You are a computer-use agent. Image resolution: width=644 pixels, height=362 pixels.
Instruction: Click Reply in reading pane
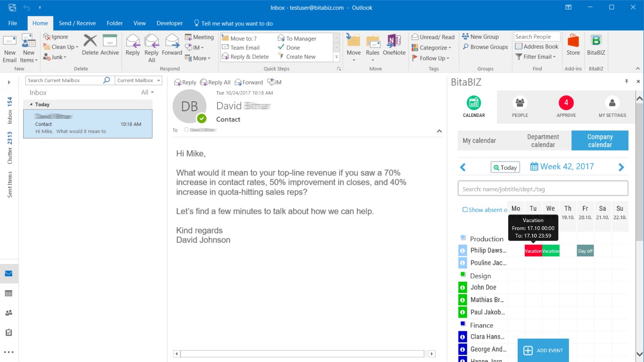pyautogui.click(x=185, y=82)
